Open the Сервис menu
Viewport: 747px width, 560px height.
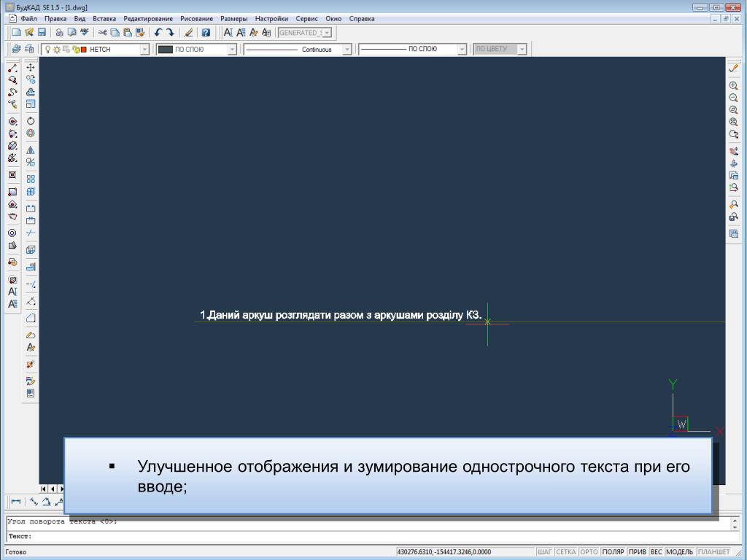click(307, 18)
